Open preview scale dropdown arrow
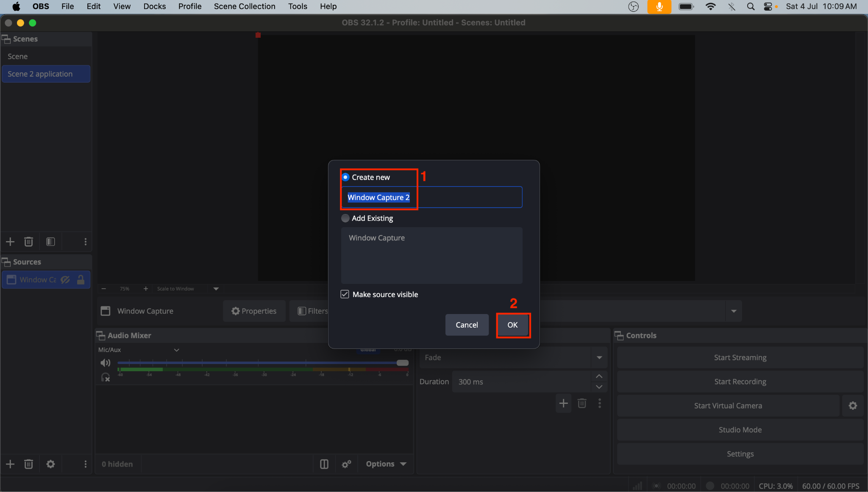Screen dimensions: 868x492 (x=216, y=289)
